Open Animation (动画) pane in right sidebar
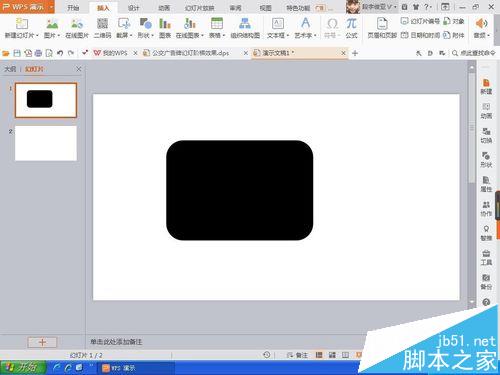This screenshot has width=500, height=375. pyautogui.click(x=486, y=111)
